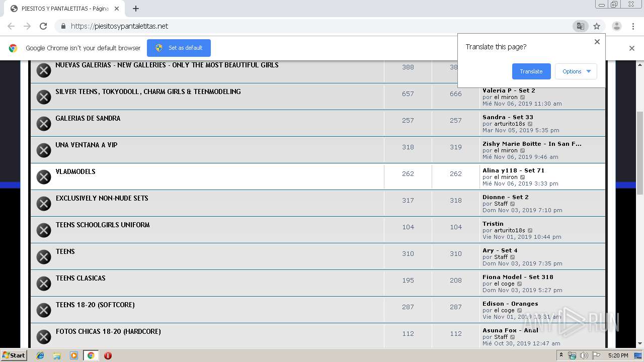Open the translate icon in the address bar

pyautogui.click(x=580, y=26)
